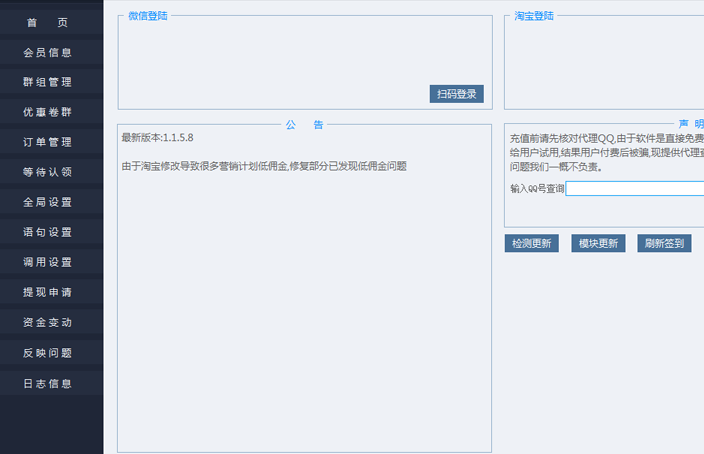Click the 扫码登录 button
Viewport: 704px width, 454px height.
[457, 94]
